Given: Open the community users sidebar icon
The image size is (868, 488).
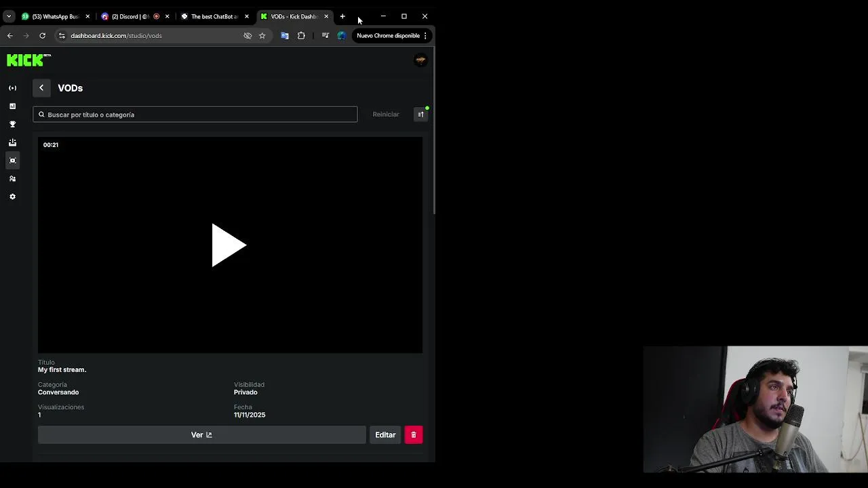Looking at the screenshot, I should [12, 179].
